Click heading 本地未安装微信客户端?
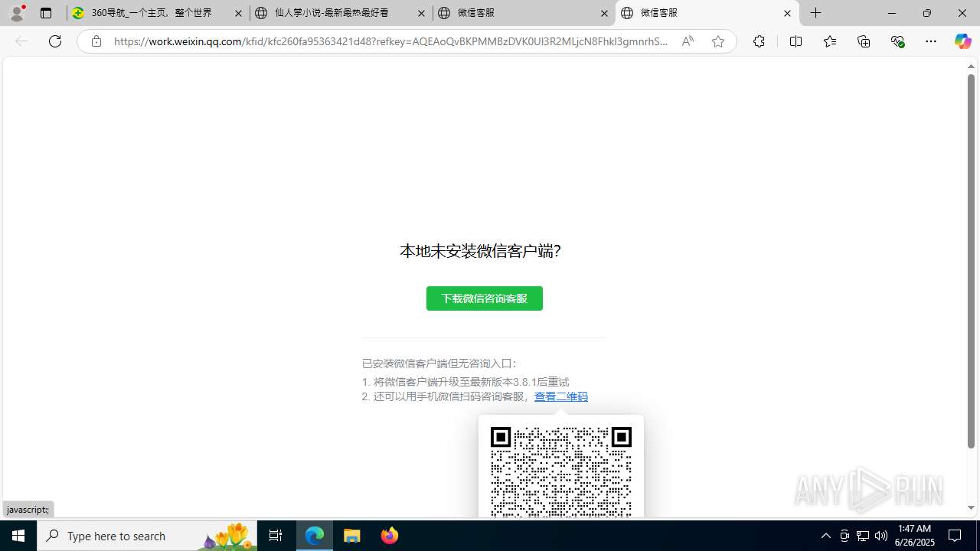The height and width of the screenshot is (551, 980). [481, 251]
